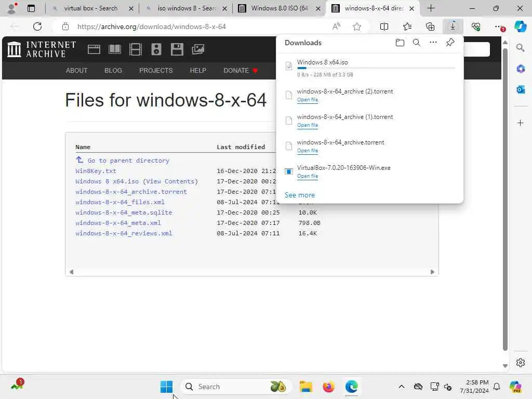Switch to iso windows 8 Search tab

point(186,8)
